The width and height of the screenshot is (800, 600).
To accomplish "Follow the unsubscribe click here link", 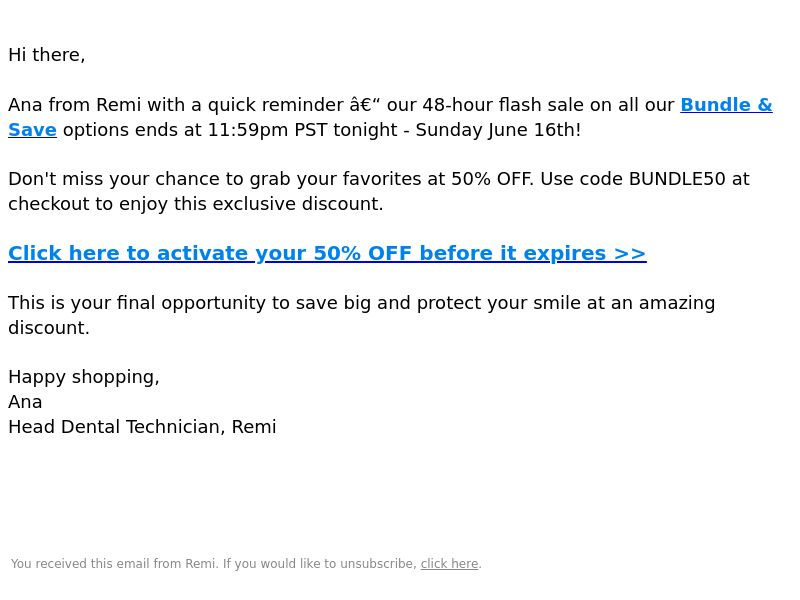I will pos(449,564).
